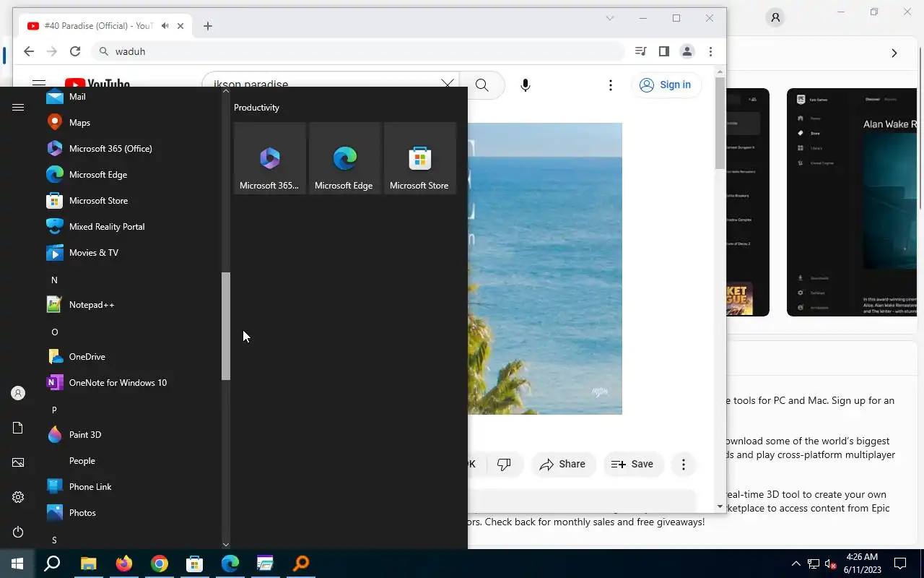Screen dimensions: 924x578
Task: Click the Productivity group title
Action: click(x=256, y=108)
